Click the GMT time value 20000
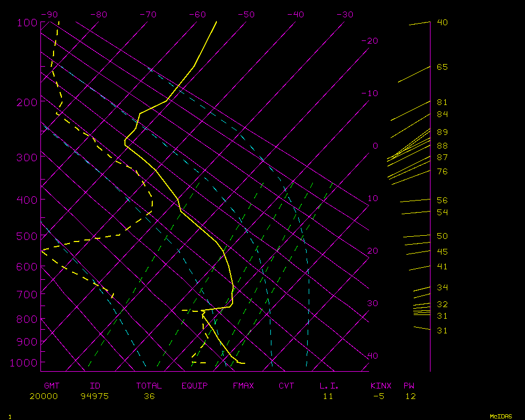 click(x=44, y=396)
